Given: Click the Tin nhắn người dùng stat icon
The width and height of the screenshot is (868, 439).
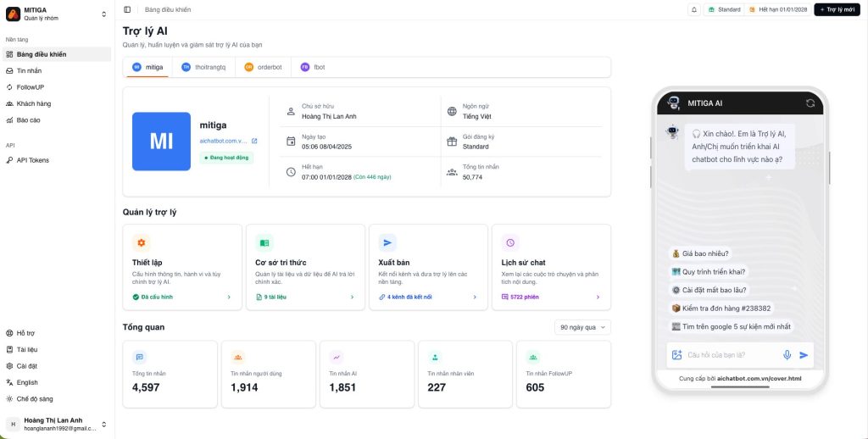Looking at the screenshot, I should (238, 357).
